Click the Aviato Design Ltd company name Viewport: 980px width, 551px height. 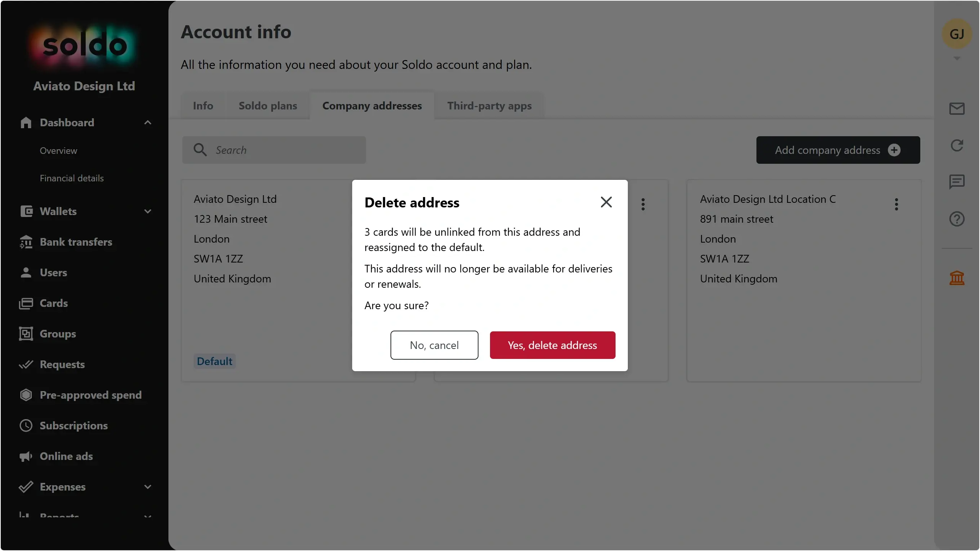point(84,86)
